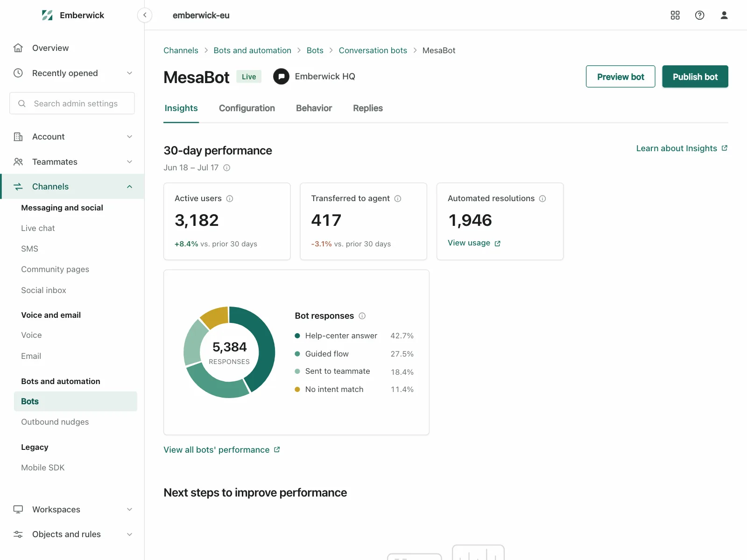Show info about Automated resolutions
The height and width of the screenshot is (560, 747).
(543, 199)
